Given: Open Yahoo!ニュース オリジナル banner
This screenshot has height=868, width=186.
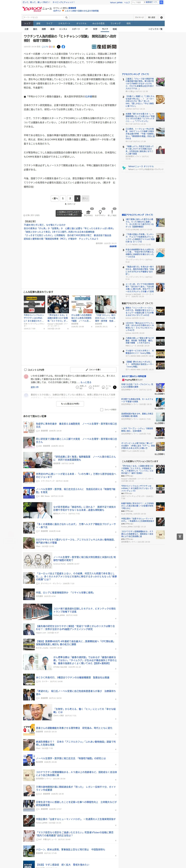Looking at the screenshot, I should (143, 168).
